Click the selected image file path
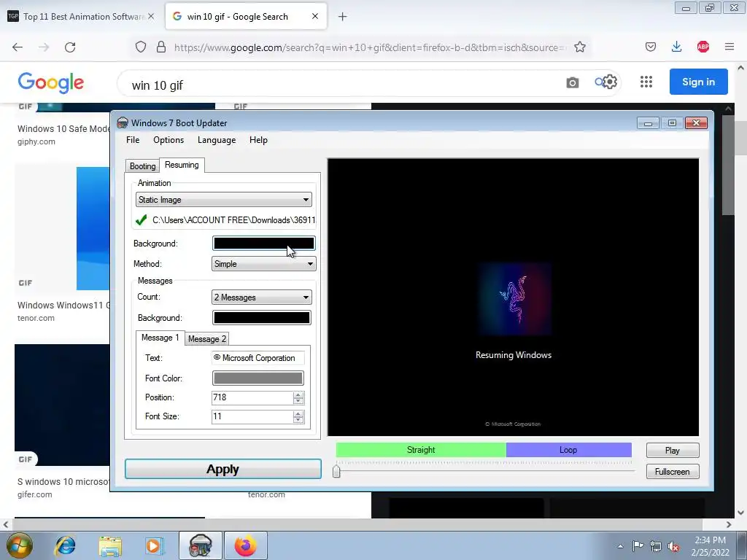 (x=234, y=220)
